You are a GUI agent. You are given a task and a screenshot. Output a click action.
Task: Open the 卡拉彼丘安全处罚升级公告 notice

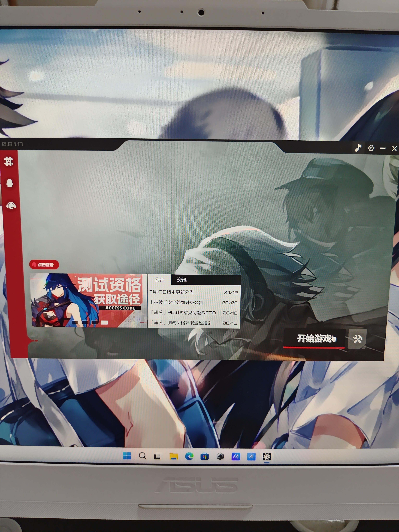point(176,303)
